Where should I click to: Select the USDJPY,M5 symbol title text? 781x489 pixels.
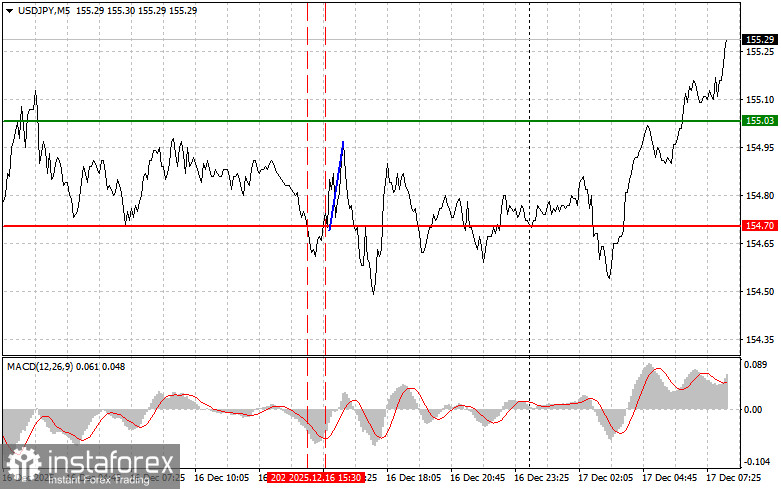[44, 10]
